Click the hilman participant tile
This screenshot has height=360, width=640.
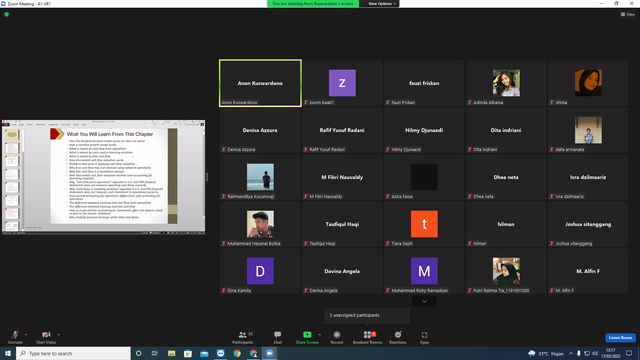coord(506,224)
